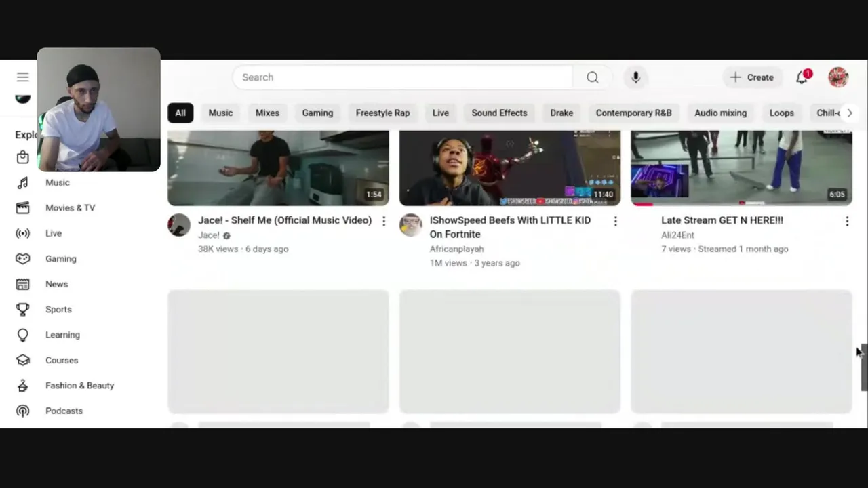Click the Podcasts sidebar icon
This screenshot has width=868, height=488.
click(22, 411)
